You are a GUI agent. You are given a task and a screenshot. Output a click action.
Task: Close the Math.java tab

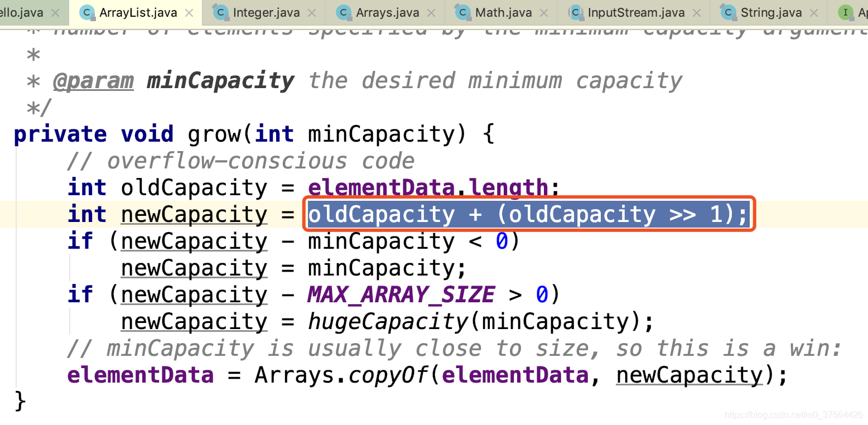pos(544,12)
